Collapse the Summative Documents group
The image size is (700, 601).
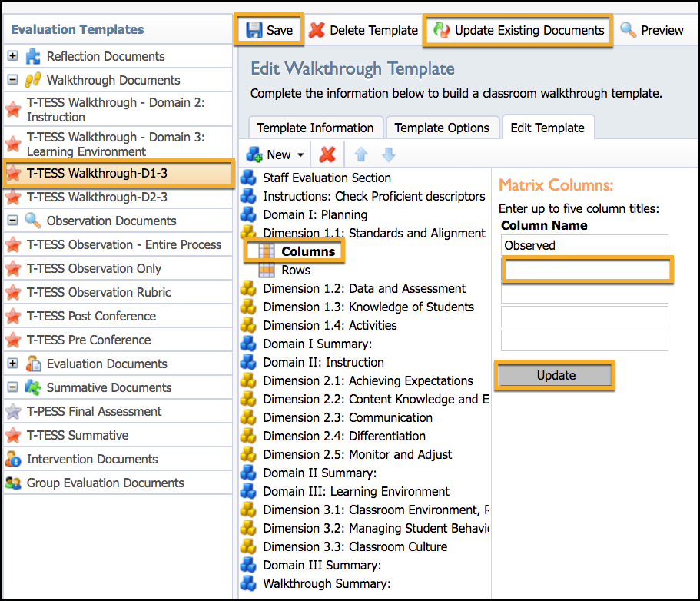pos(13,387)
